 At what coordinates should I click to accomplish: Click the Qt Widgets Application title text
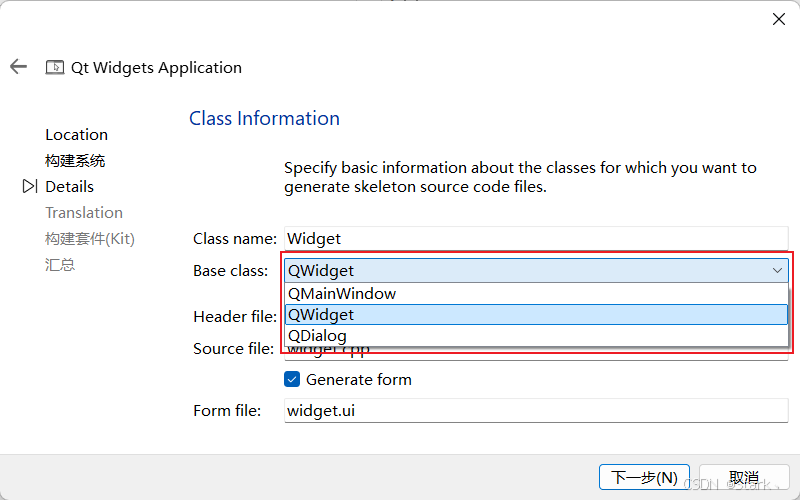coord(156,67)
